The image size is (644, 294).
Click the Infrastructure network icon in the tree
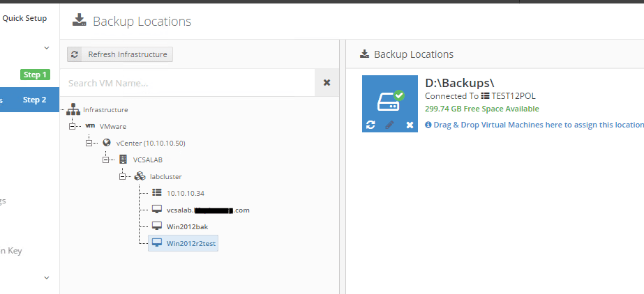pyautogui.click(x=74, y=109)
